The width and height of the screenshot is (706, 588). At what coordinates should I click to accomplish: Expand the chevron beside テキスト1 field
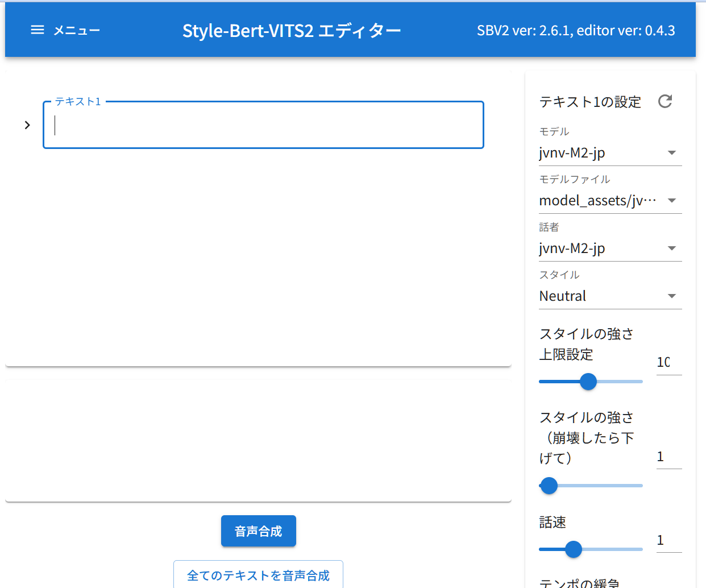(x=27, y=125)
